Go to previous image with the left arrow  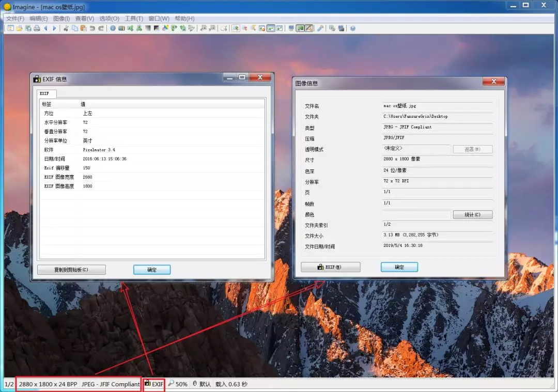click(45, 28)
